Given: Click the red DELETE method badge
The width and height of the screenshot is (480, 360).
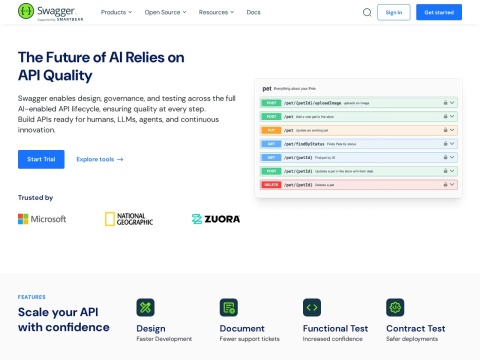Looking at the screenshot, I should tap(271, 185).
